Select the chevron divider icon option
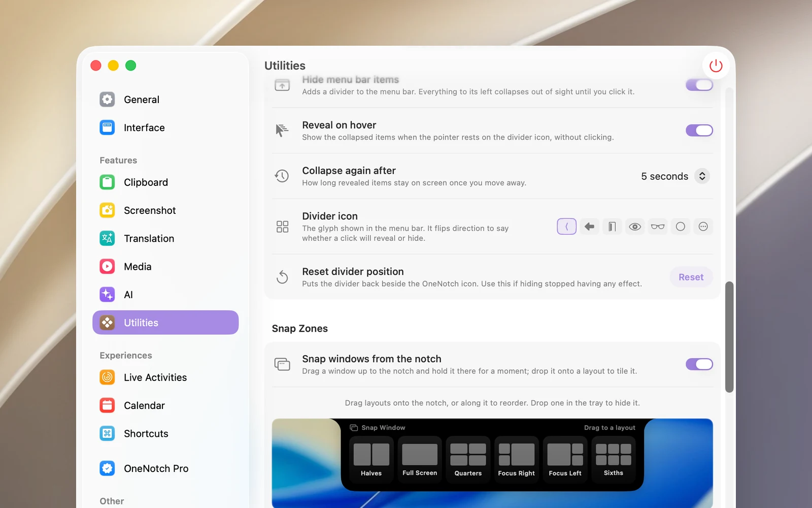 click(x=566, y=227)
